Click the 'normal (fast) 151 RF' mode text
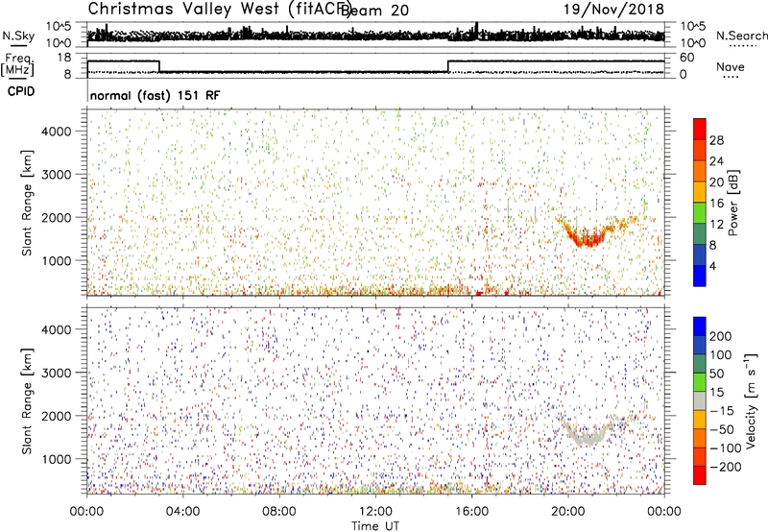 click(156, 95)
